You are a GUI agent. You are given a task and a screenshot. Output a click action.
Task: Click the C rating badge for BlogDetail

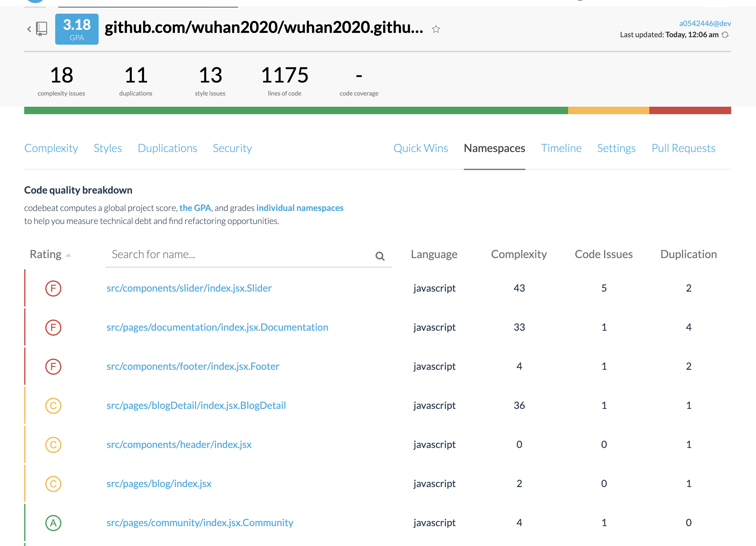tap(53, 405)
